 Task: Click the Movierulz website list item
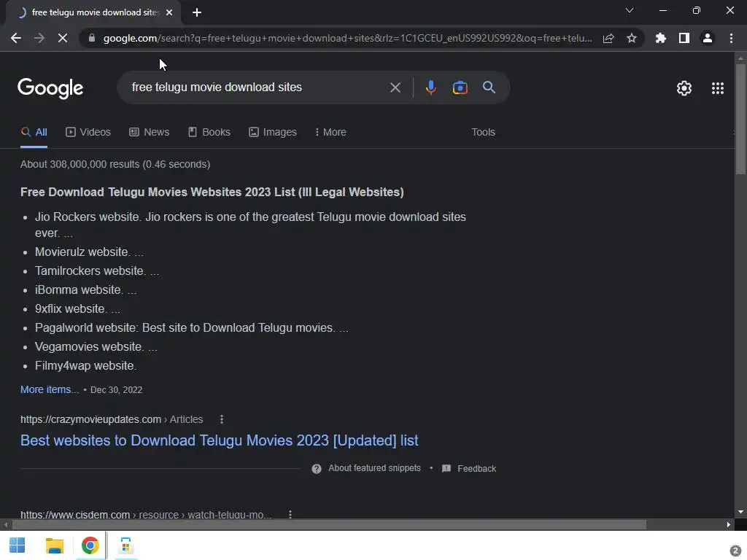[89, 252]
